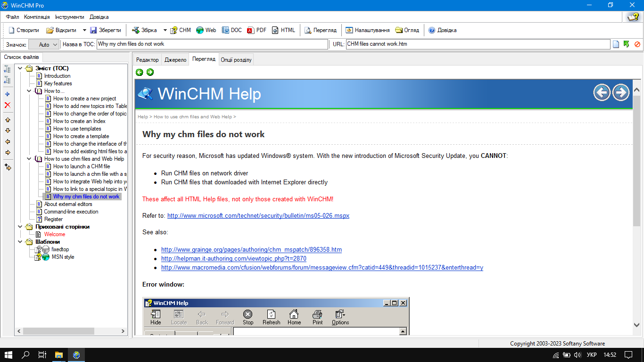Click the HTML output toolbar button
Screen dimensions: 644x362
284,30
